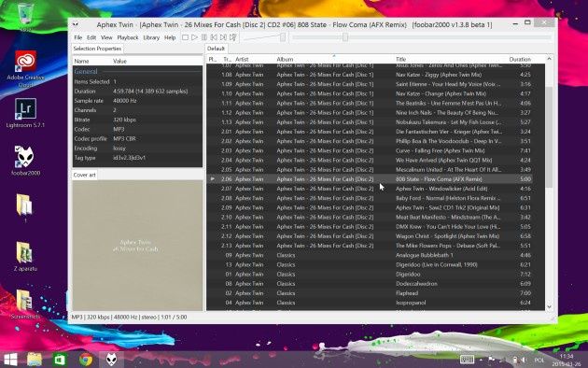The height and width of the screenshot is (368, 588).
Task: Skip to next track via toolbar
Action: pyautogui.click(x=223, y=37)
